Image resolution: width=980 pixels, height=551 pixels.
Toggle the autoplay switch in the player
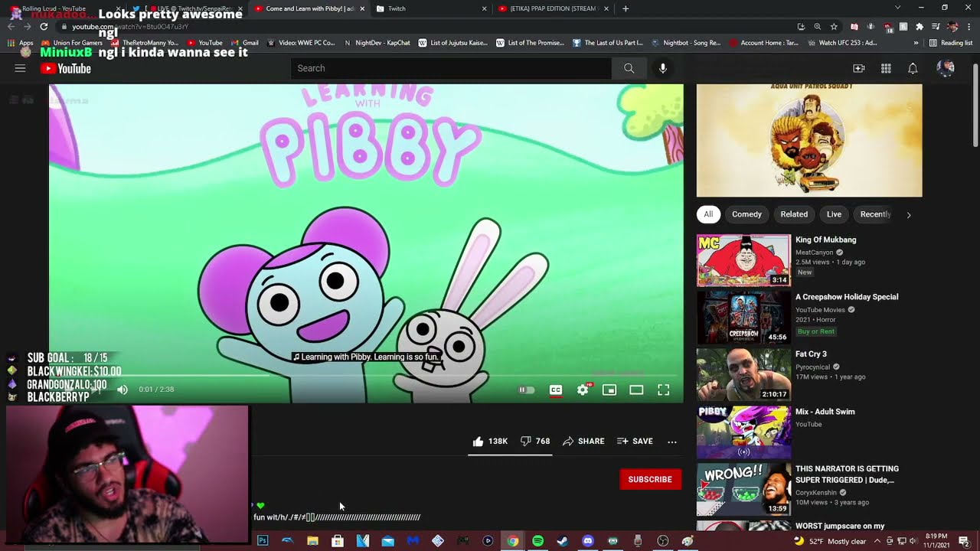[527, 390]
